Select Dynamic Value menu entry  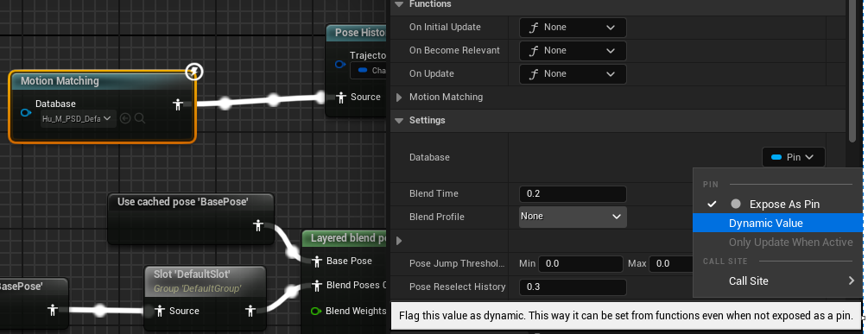[x=778, y=224]
